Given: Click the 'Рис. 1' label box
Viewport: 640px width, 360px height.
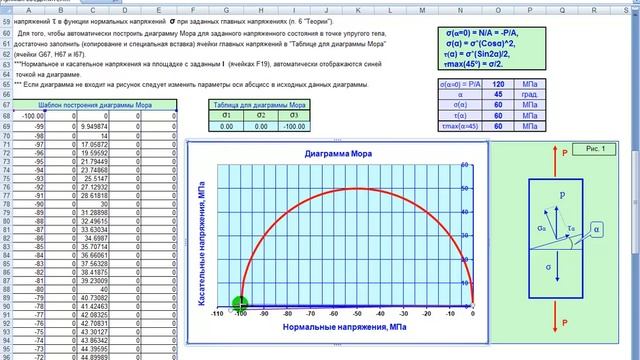Looking at the screenshot, I should [595, 149].
